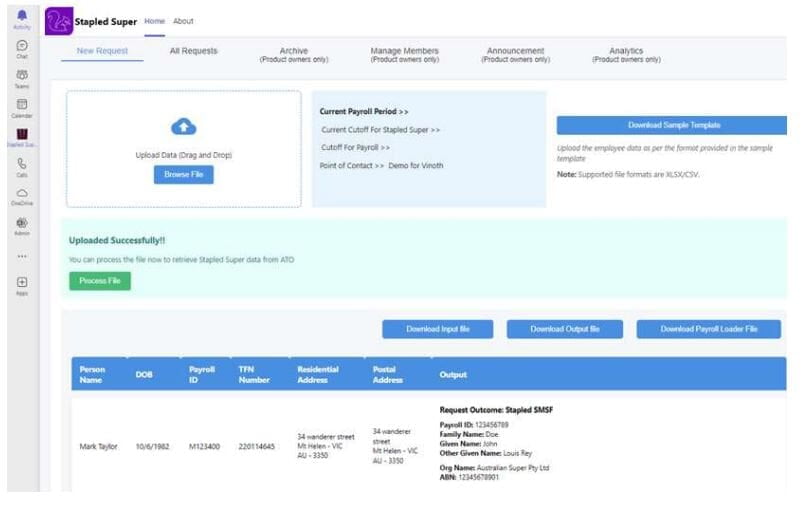Image resolution: width=803 pixels, height=508 pixels.
Task: Click 'Point of Contact >> Demo for Vinoth'
Action: (382, 165)
